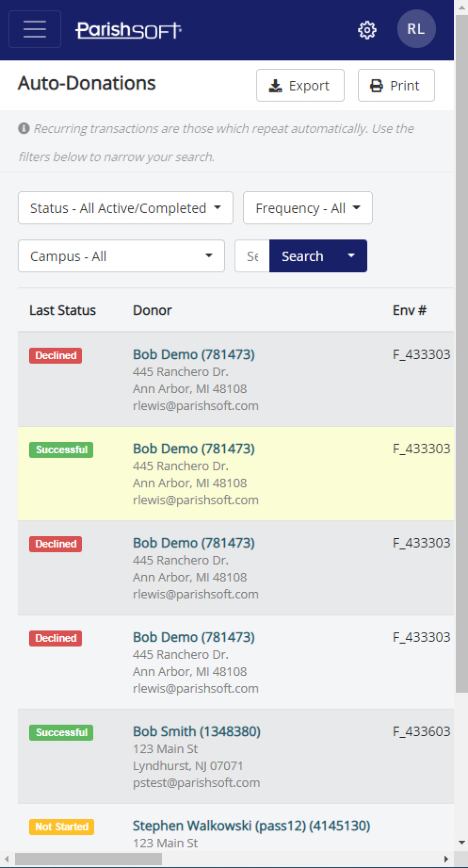Click the printer icon on Print button
468x868 pixels.
(375, 85)
